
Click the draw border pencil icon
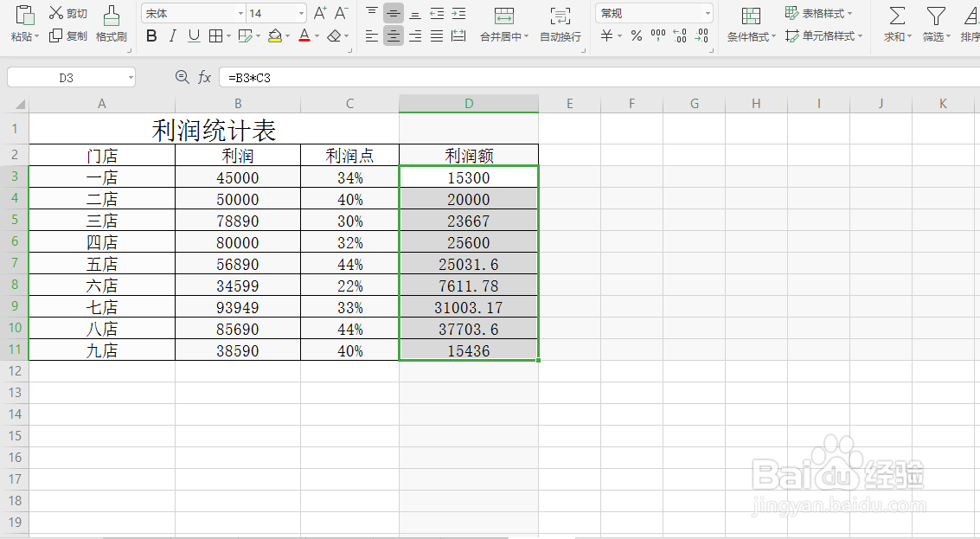point(246,36)
